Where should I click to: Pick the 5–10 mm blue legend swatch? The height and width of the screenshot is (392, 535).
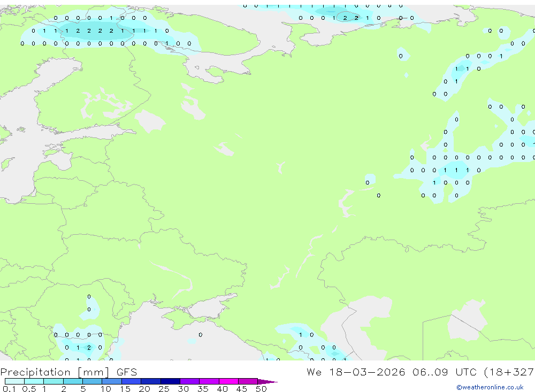click(93, 381)
